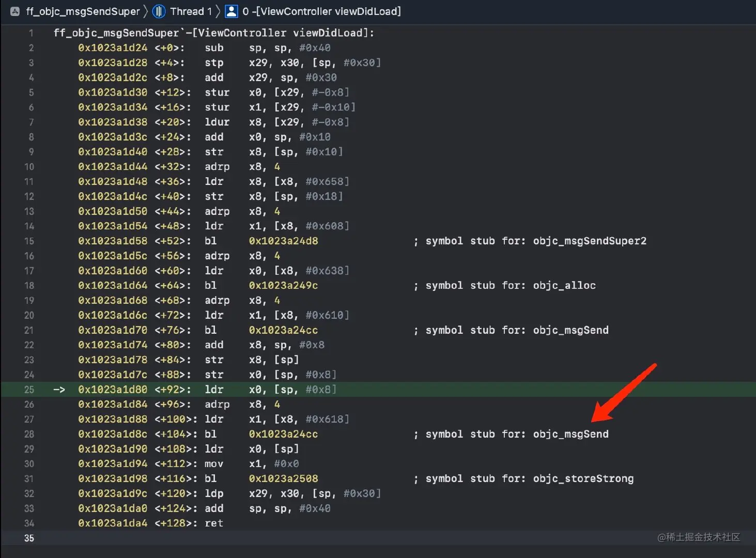Click address 0x1023a1d84 on line 26

(x=113, y=405)
